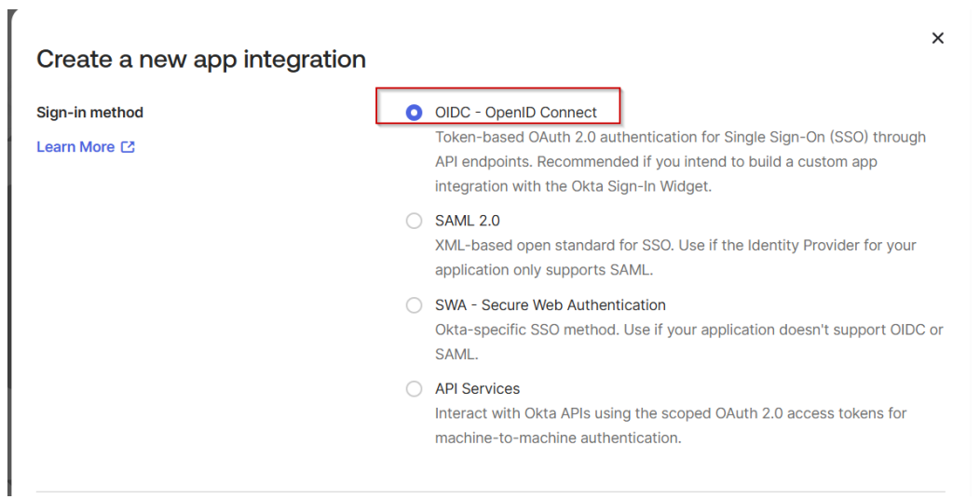This screenshot has height=499, width=980.
Task: Click the "API Services" option label
Action: tap(477, 389)
